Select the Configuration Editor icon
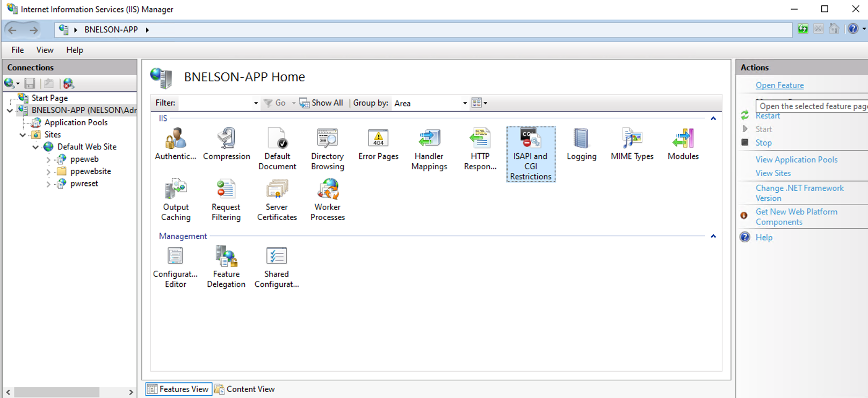 click(176, 267)
